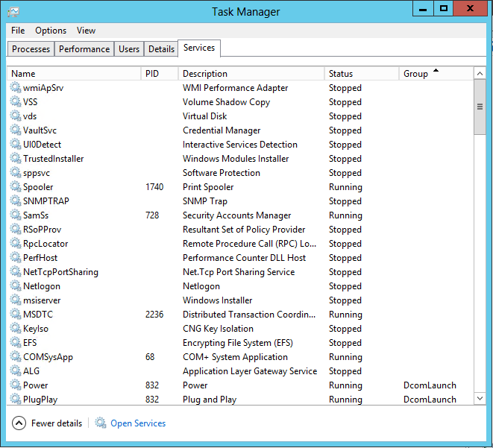Select the 'Security Accounts Manager' description
Screen dimensions: 493x448
point(236,215)
